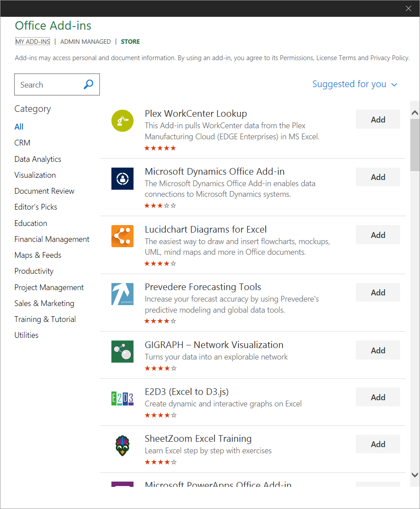This screenshot has width=420, height=509.
Task: Open the Suggested for you sort dropdown
Action: (x=355, y=84)
